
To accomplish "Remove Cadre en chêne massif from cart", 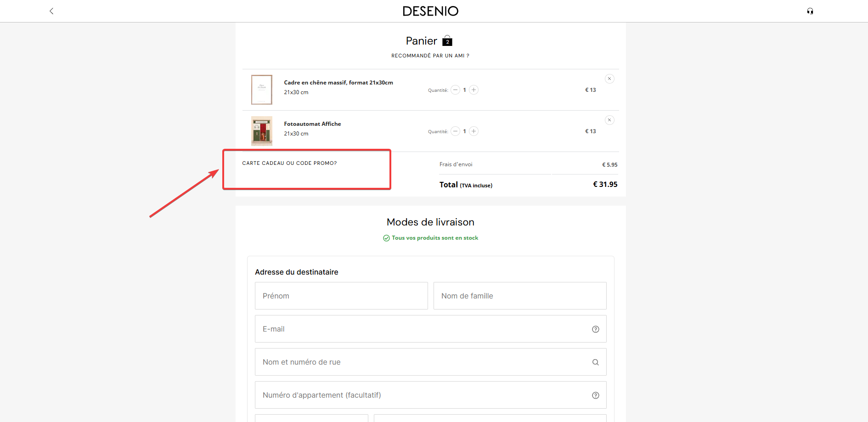I will (x=609, y=79).
